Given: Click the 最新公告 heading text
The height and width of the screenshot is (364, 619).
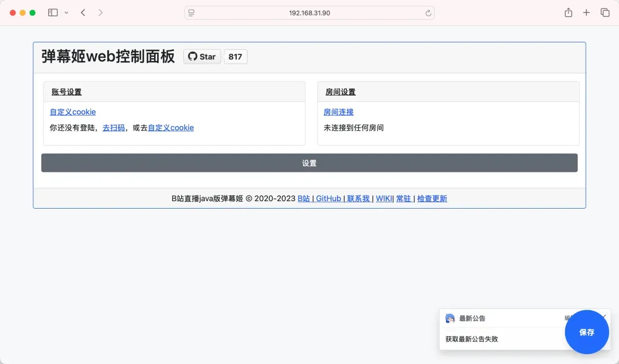Looking at the screenshot, I should (x=472, y=318).
